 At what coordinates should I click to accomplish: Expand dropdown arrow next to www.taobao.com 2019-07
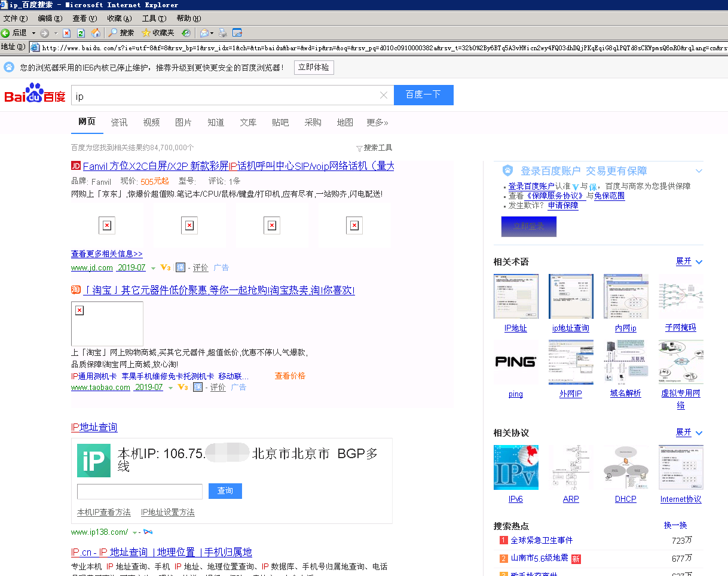pos(170,388)
